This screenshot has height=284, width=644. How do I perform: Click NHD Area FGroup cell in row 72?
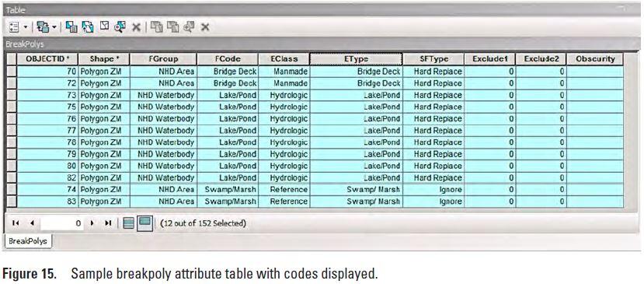click(x=163, y=83)
